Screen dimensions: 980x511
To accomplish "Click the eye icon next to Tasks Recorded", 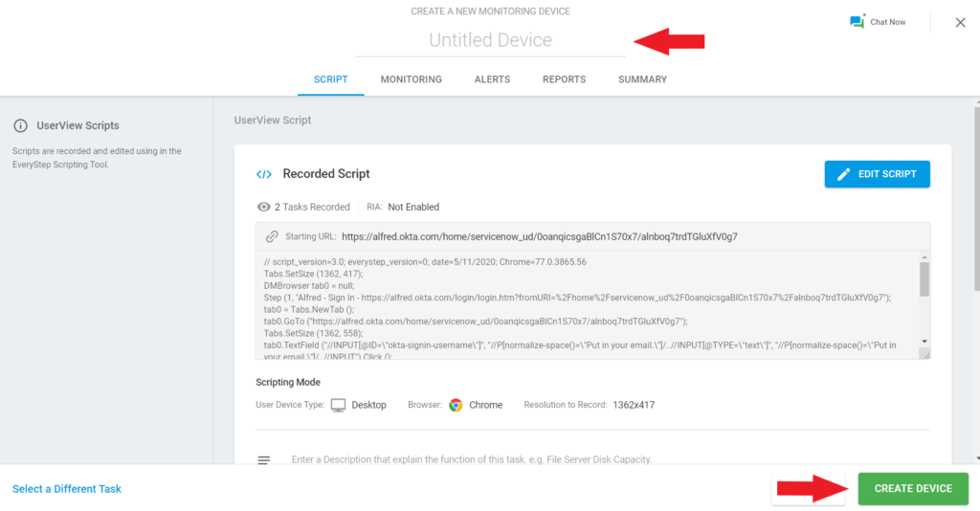I will pyautogui.click(x=263, y=207).
